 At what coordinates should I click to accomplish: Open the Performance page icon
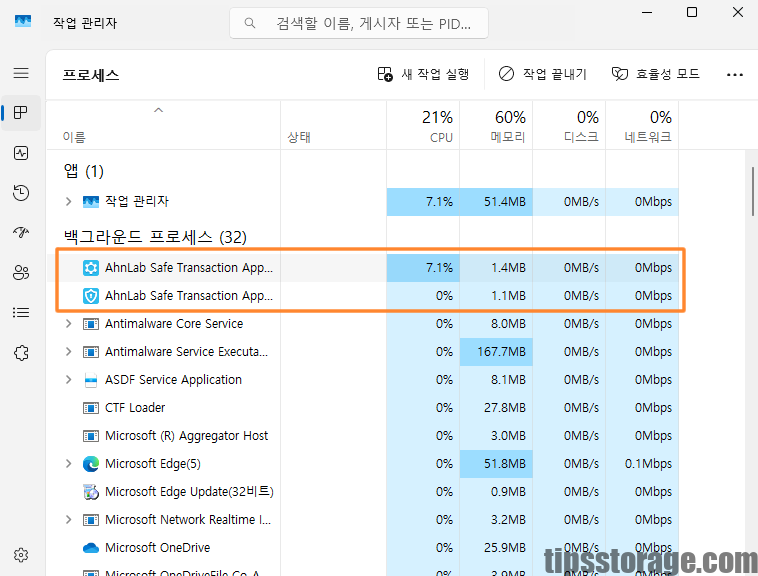point(21,153)
